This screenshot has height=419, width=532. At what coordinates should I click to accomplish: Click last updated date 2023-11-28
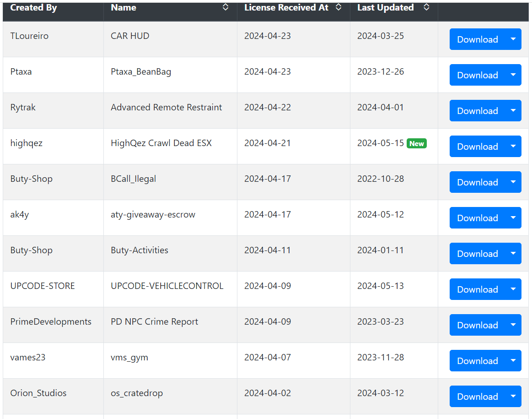pyautogui.click(x=380, y=357)
